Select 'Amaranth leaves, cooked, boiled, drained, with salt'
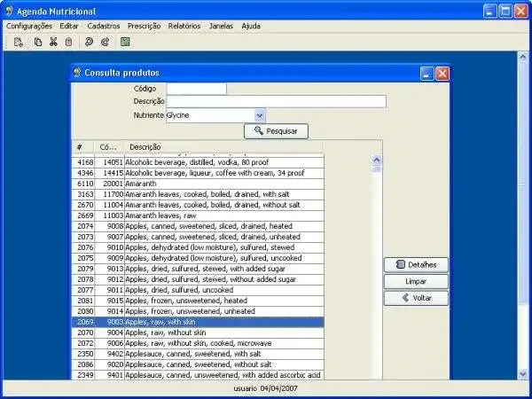532x399 pixels. click(198, 194)
